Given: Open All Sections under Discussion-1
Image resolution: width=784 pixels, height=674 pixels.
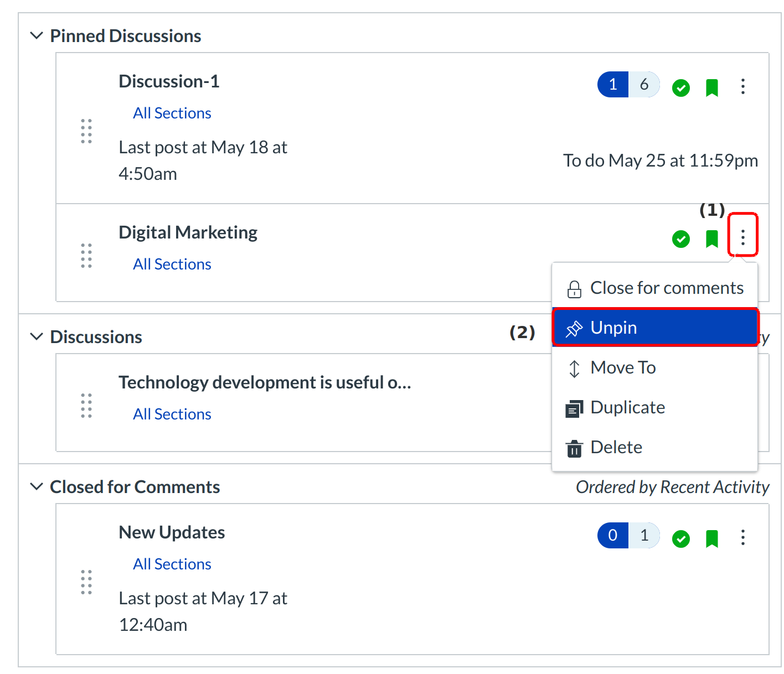Looking at the screenshot, I should point(172,113).
